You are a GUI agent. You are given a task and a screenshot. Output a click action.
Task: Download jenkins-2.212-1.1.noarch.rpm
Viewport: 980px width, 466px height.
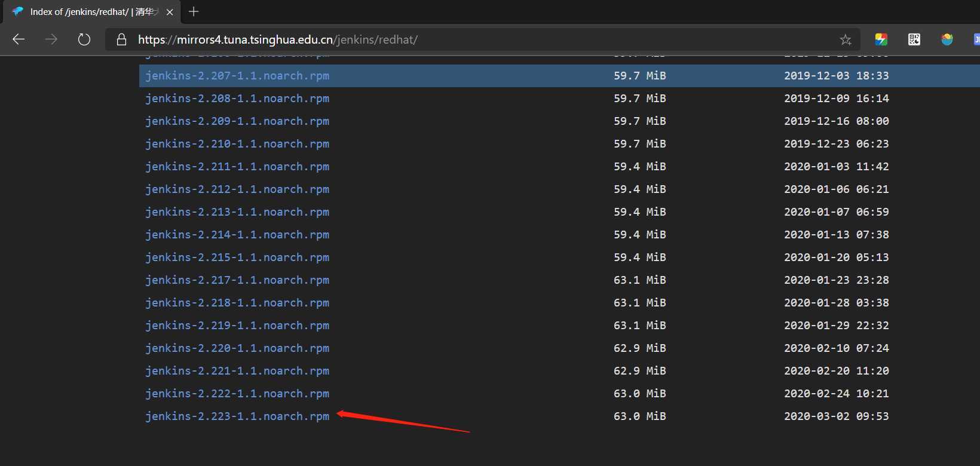pyautogui.click(x=237, y=189)
